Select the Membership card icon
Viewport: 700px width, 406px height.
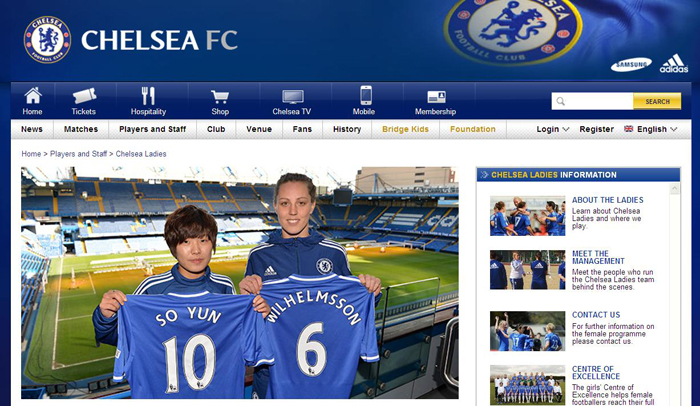436,97
